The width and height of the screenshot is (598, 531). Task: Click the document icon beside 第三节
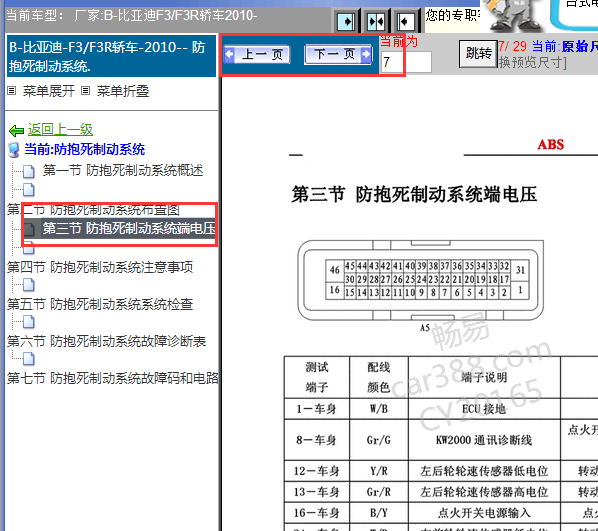(29, 229)
